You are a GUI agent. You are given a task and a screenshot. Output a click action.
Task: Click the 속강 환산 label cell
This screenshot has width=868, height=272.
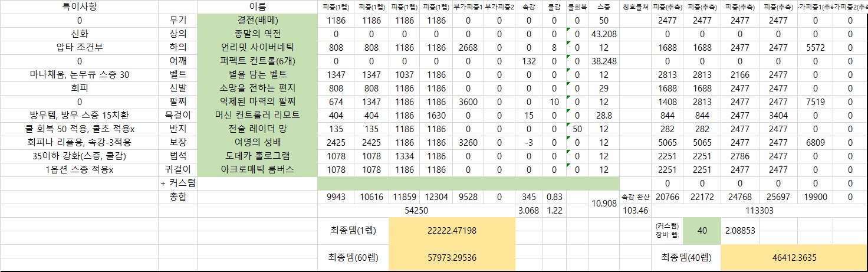point(634,197)
